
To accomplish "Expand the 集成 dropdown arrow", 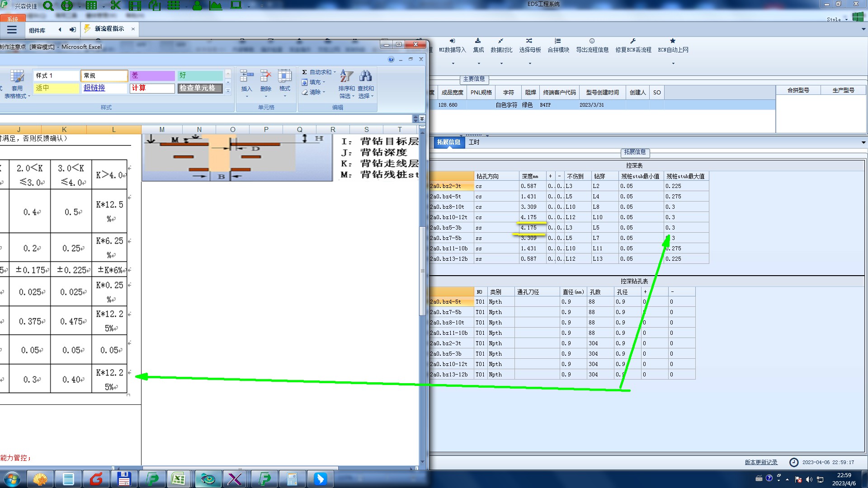I will point(478,63).
